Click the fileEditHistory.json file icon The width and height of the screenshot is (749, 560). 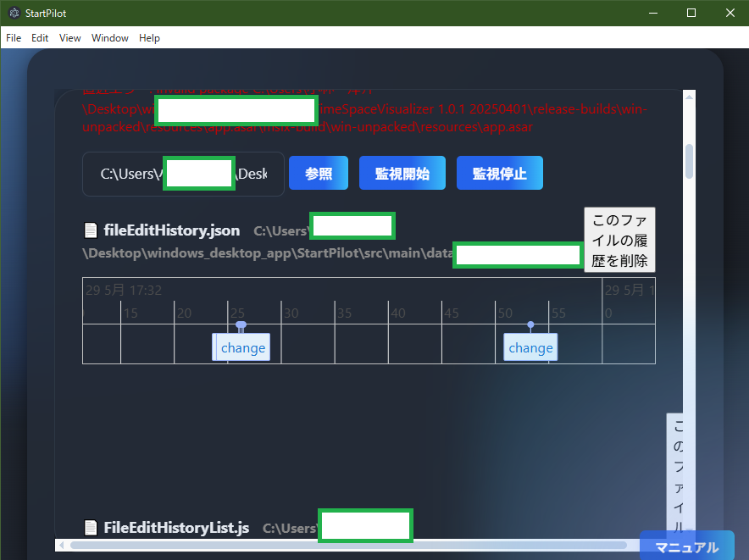91,230
